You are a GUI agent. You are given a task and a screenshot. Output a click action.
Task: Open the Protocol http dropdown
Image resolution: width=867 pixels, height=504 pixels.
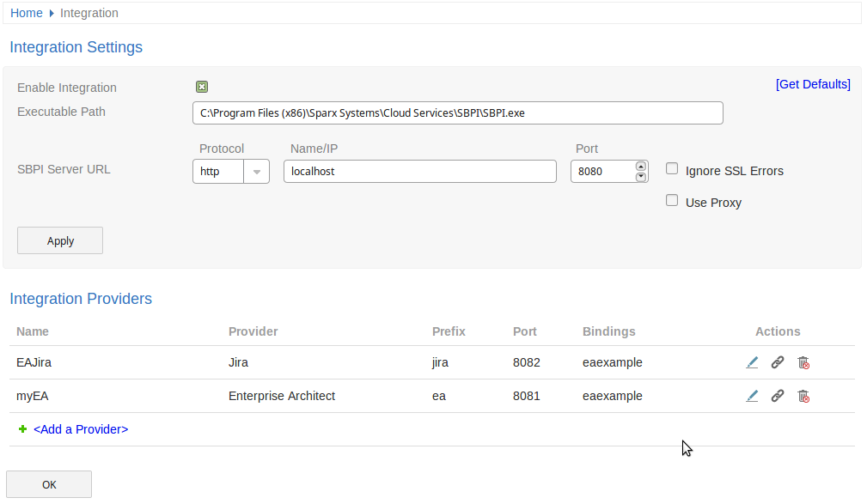click(x=230, y=172)
